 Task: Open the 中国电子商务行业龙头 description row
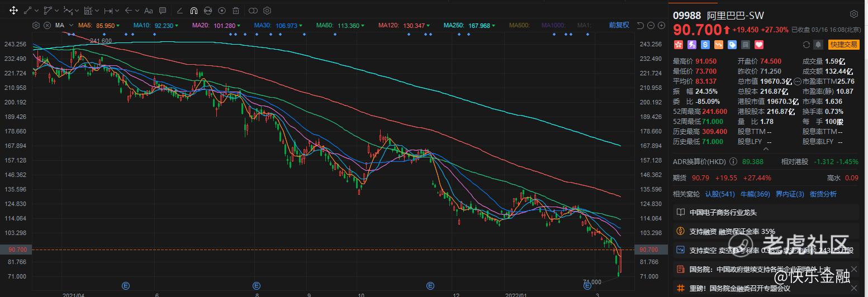coord(766,212)
